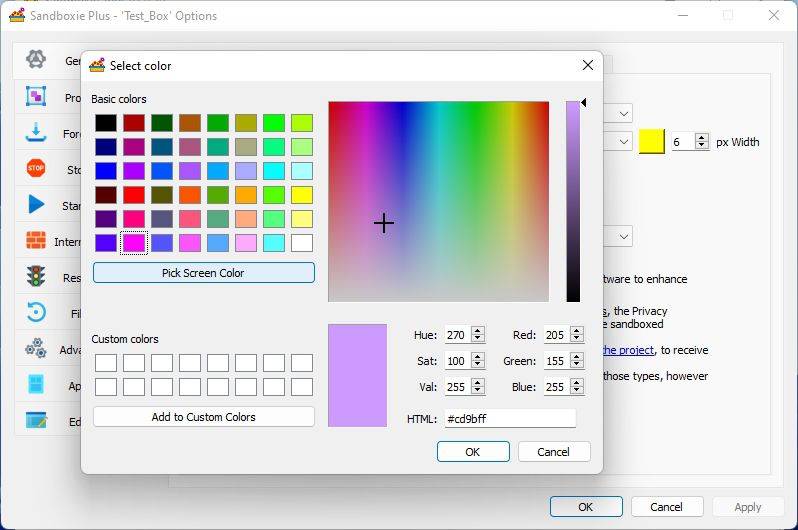Increase px Width with the up arrow in Options window

(702, 137)
